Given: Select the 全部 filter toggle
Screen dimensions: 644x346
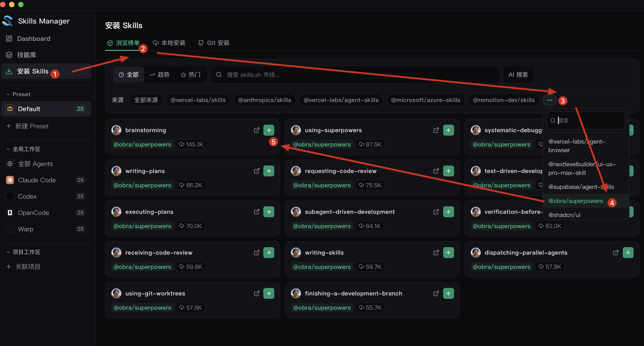Looking at the screenshot, I should (128, 75).
